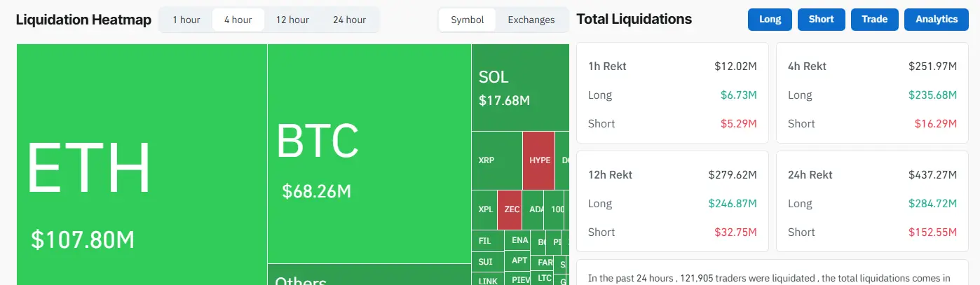Click the XPL heatmap tile
The height and width of the screenshot is (285, 980).
tap(485, 209)
